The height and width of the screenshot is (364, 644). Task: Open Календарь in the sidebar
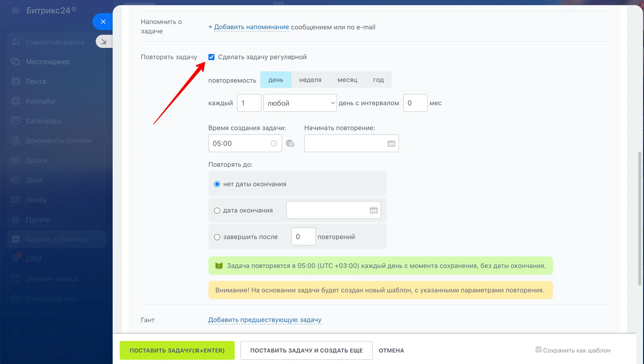coord(44,121)
